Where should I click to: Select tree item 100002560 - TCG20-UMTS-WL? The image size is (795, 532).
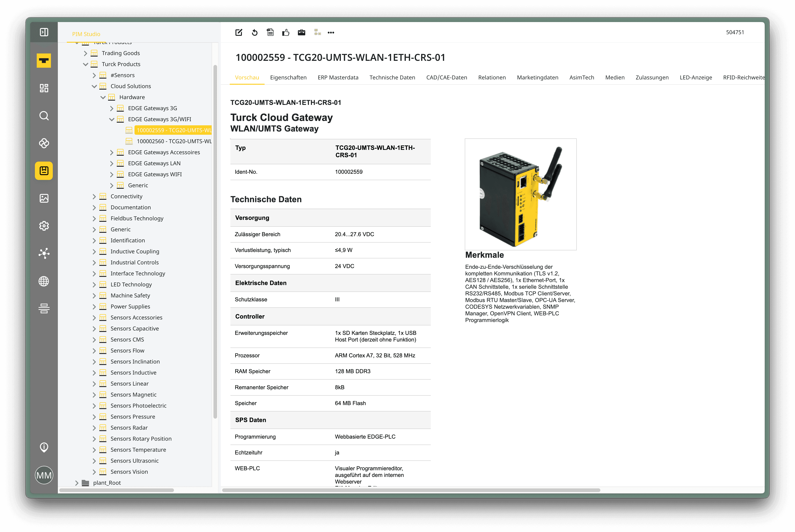click(174, 141)
